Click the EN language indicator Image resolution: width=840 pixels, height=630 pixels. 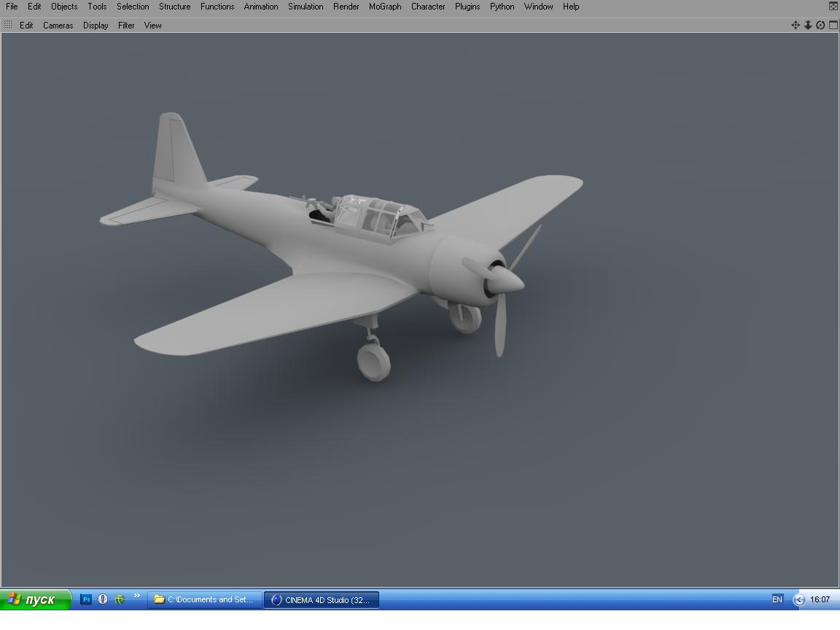777,599
